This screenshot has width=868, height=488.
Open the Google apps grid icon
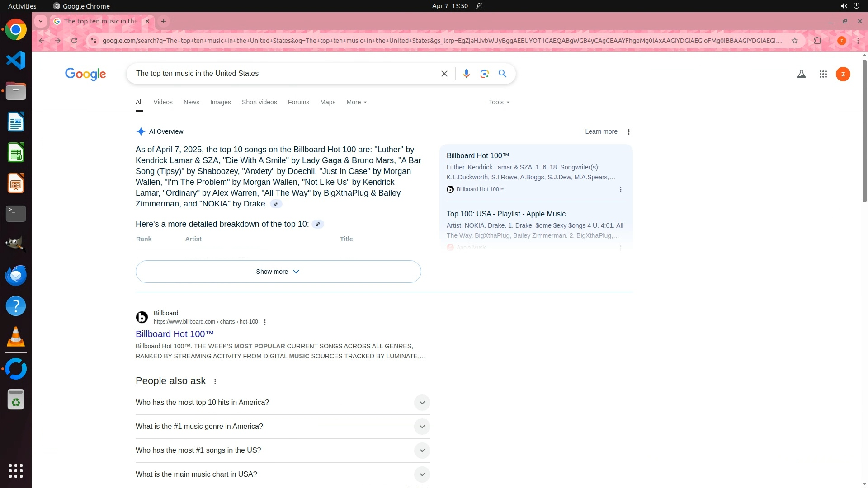click(x=823, y=74)
